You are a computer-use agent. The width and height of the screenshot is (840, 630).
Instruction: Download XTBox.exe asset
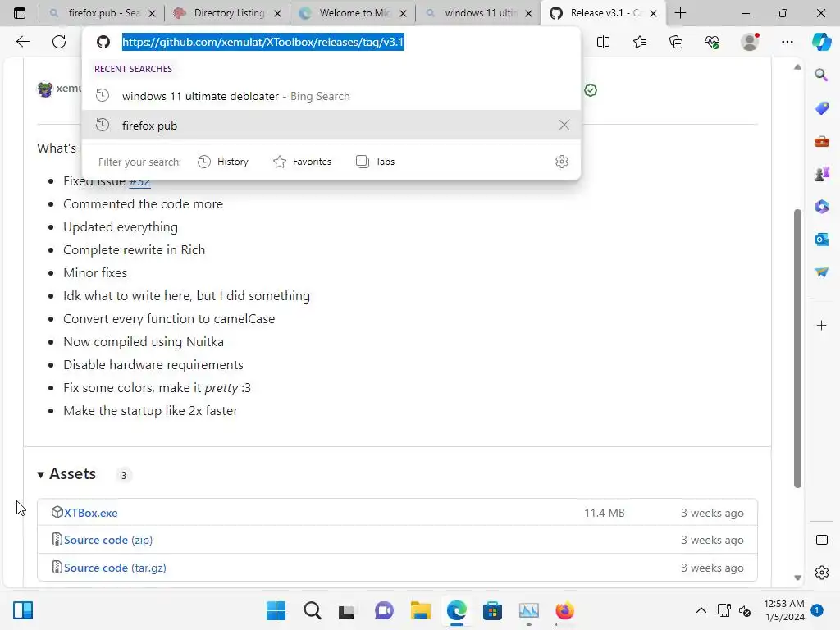pyautogui.click(x=90, y=513)
